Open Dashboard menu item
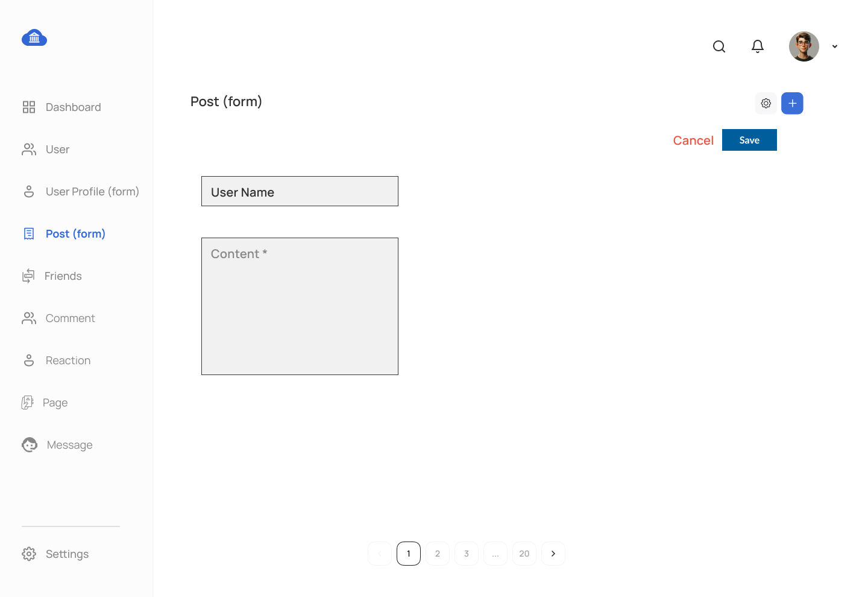This screenshot has height=597, width=868. tap(74, 107)
